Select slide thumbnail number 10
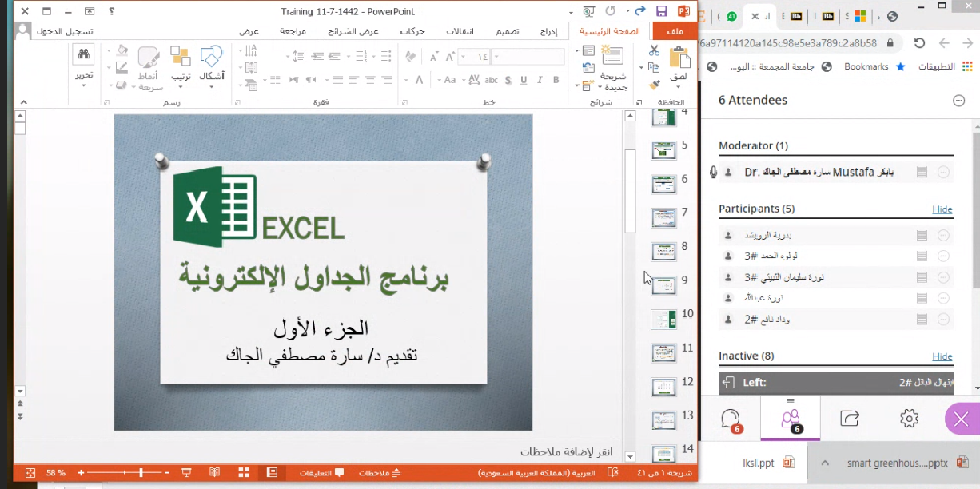Screen dimensions: 980x489 663,320
